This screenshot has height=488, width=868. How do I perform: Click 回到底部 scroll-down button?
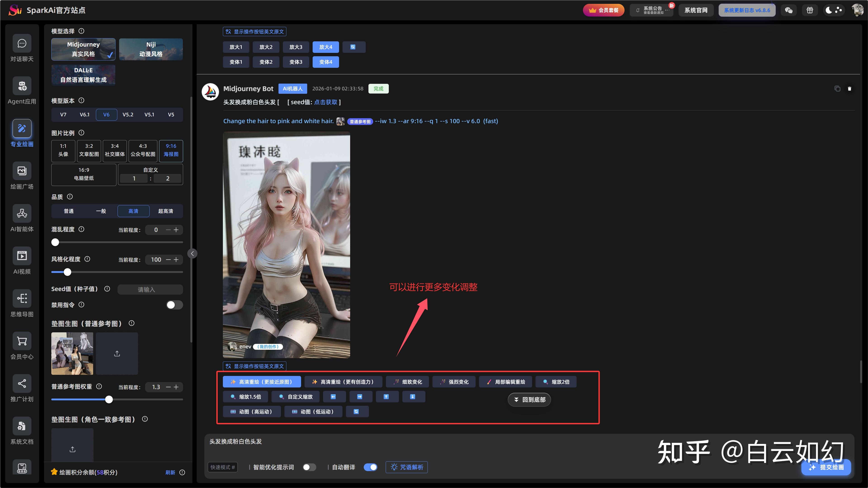pyautogui.click(x=529, y=400)
